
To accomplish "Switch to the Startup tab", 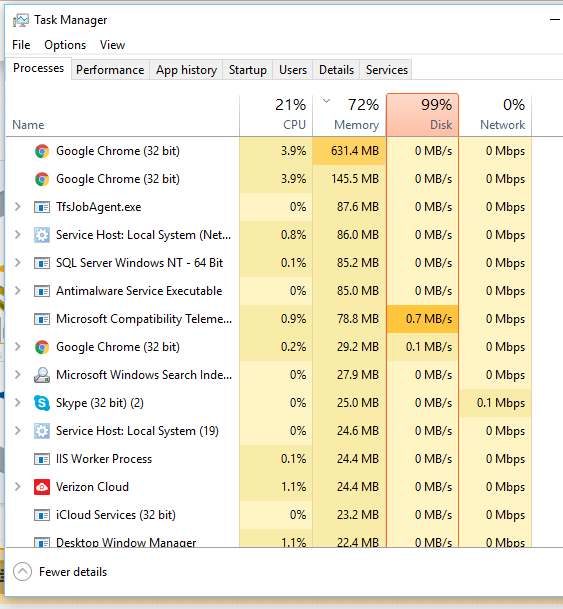I will click(x=248, y=70).
